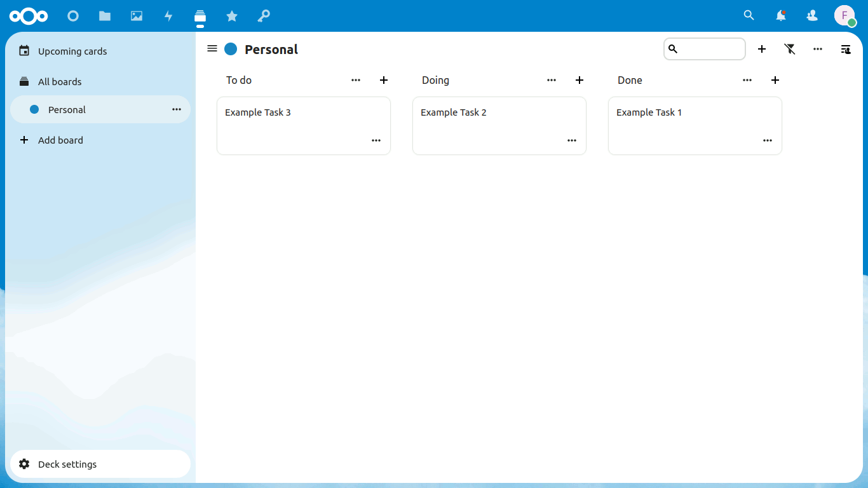Select Upcoming cards in the sidebar
The image size is (868, 488).
click(x=72, y=51)
